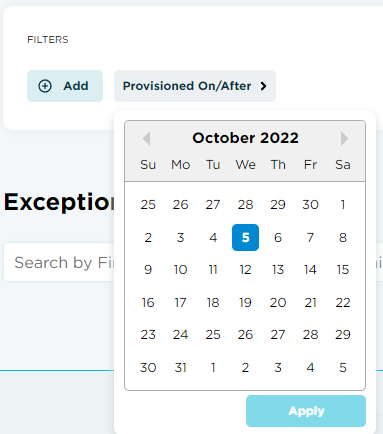Click the previous month arrow
Viewport: 383px width, 434px height.
tap(146, 138)
